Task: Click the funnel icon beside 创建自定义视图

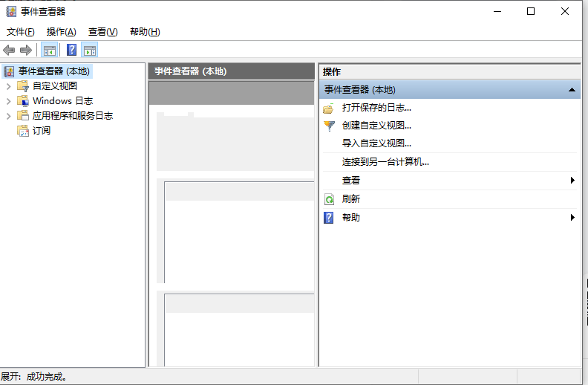Action: pos(329,126)
